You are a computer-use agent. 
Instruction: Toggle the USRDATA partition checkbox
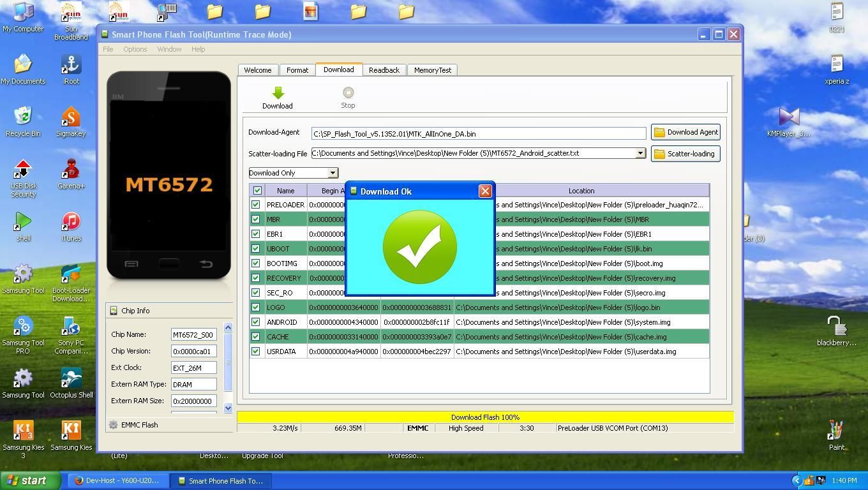point(256,352)
